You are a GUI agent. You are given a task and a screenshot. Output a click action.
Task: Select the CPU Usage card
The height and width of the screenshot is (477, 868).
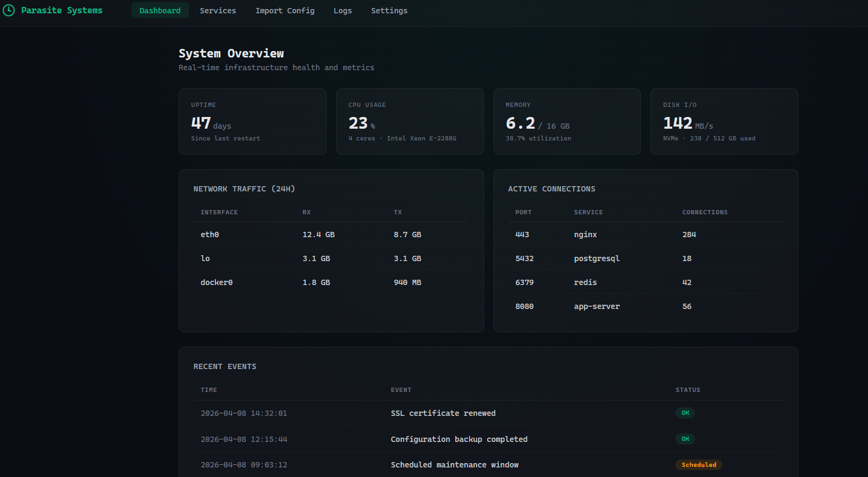[410, 121]
